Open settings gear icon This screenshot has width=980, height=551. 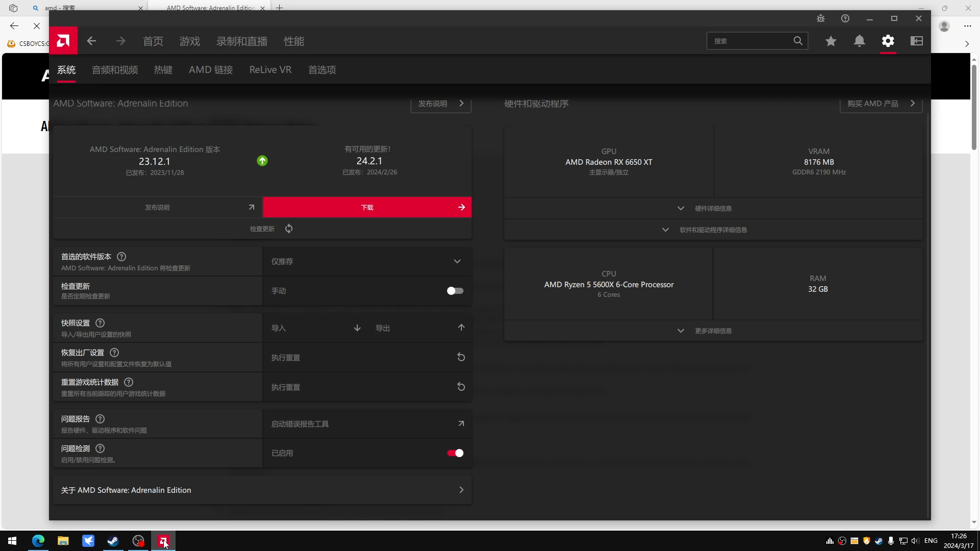click(x=888, y=41)
